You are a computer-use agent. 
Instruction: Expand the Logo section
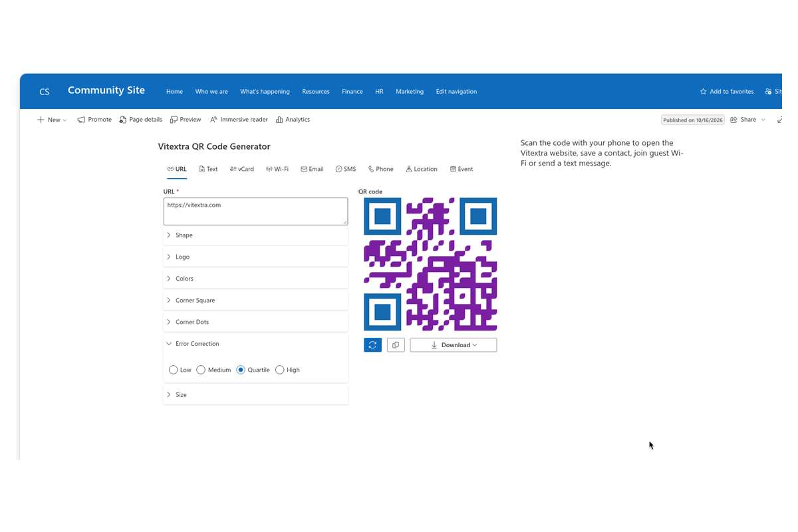click(x=255, y=257)
